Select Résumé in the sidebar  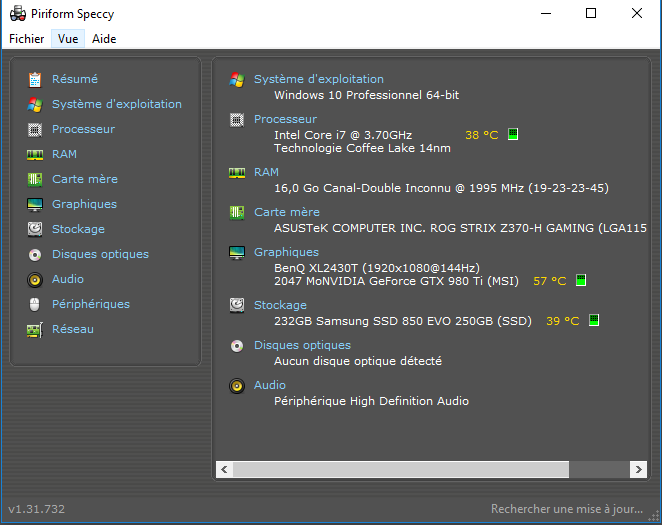click(75, 79)
